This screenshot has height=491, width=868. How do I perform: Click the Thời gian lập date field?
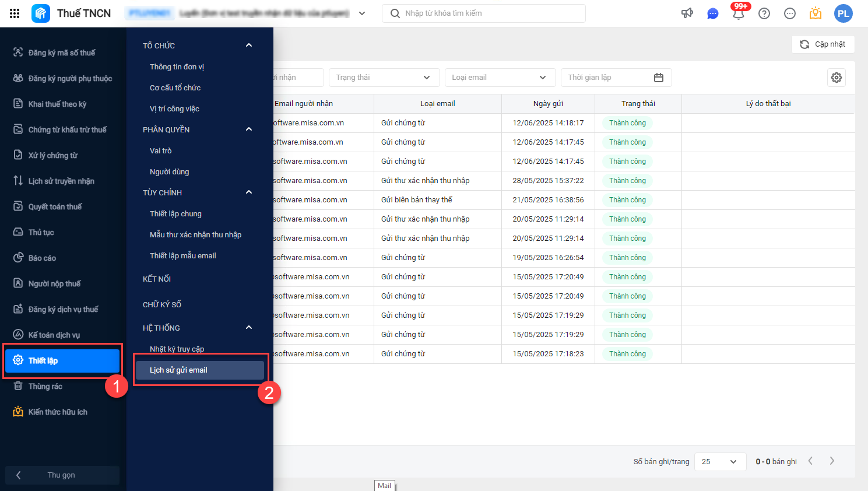pos(616,78)
